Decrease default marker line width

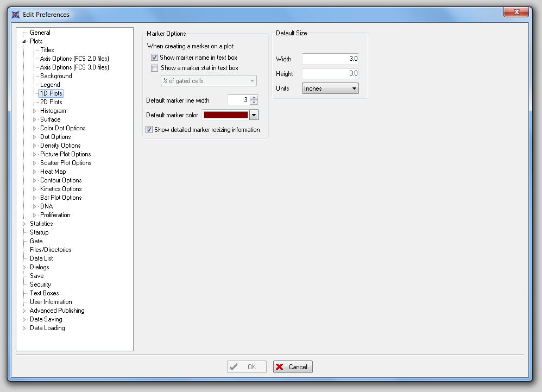coord(254,102)
